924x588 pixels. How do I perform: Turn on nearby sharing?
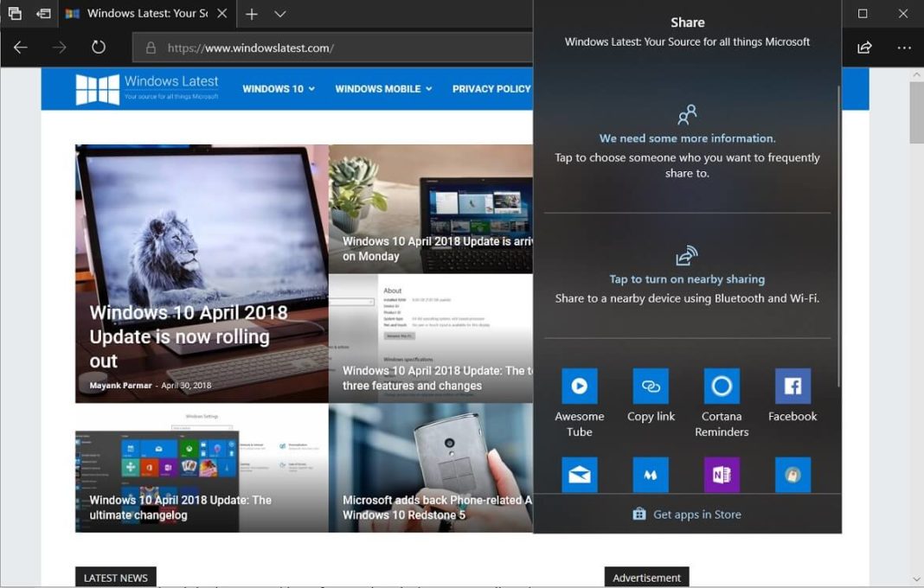click(686, 279)
